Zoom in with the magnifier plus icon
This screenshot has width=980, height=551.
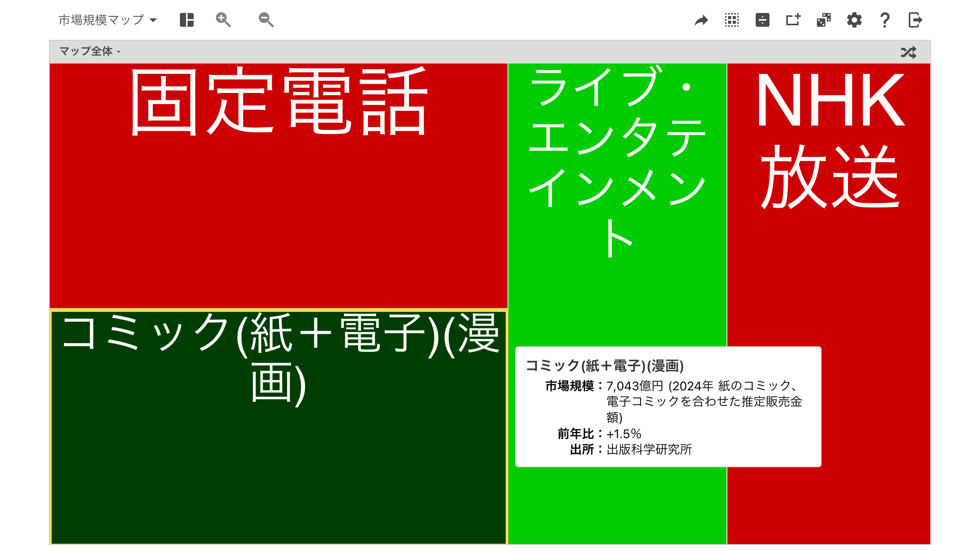pos(223,20)
